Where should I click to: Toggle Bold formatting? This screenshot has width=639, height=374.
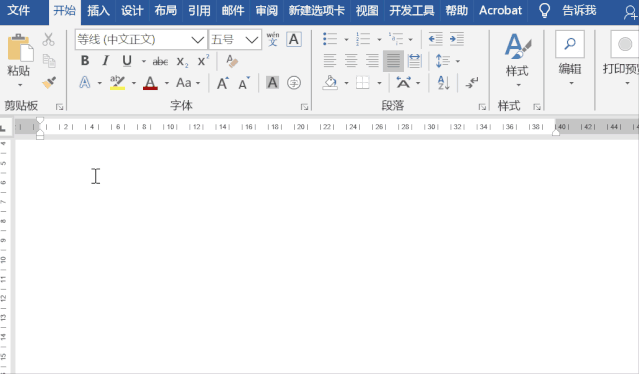click(85, 61)
